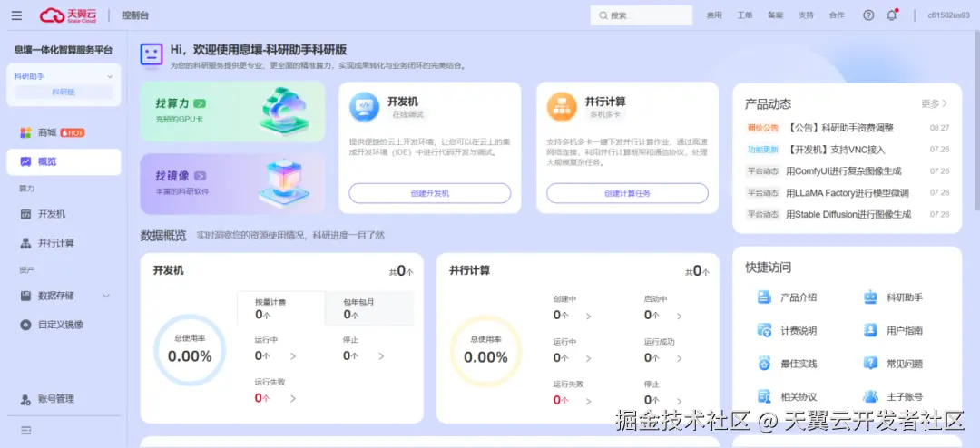Open 开发机 运行失败 details arrow
The image size is (980, 448).
click(x=293, y=398)
